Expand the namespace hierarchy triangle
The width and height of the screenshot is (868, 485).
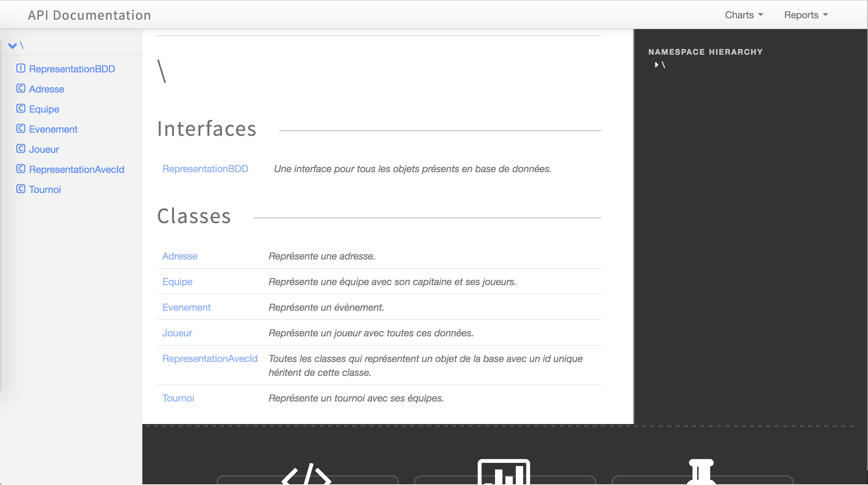point(656,65)
